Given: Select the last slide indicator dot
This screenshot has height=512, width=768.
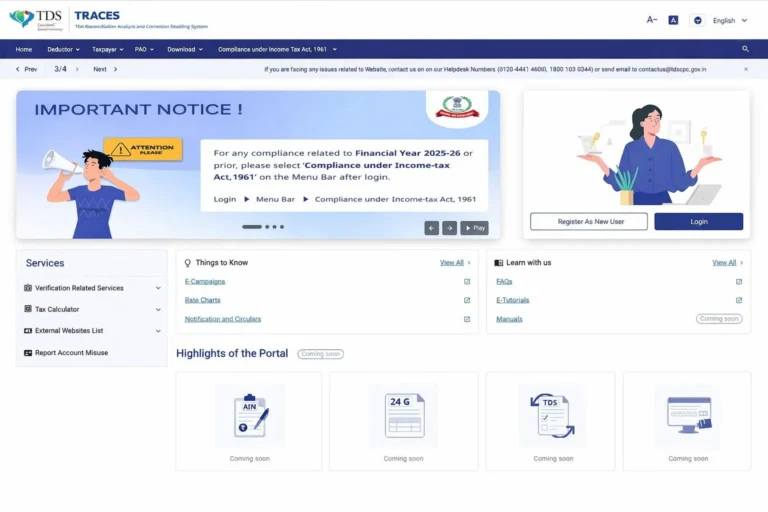Looking at the screenshot, I should [282, 227].
